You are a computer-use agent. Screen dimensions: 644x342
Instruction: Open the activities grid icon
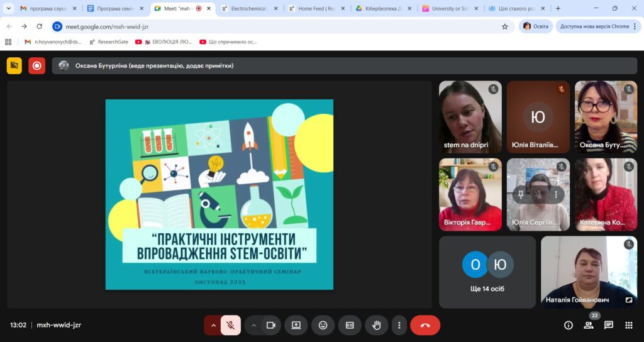628,325
